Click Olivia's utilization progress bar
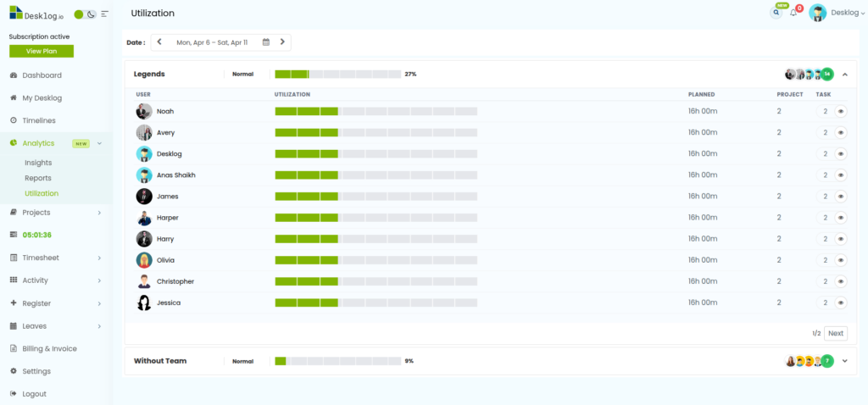868x405 pixels. pyautogui.click(x=376, y=260)
